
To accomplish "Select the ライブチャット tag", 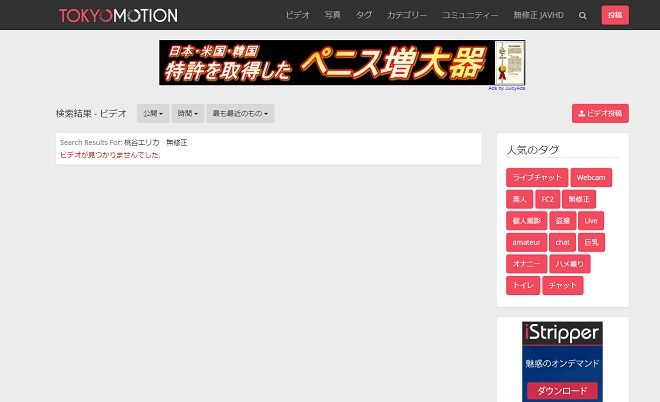I will click(x=537, y=178).
